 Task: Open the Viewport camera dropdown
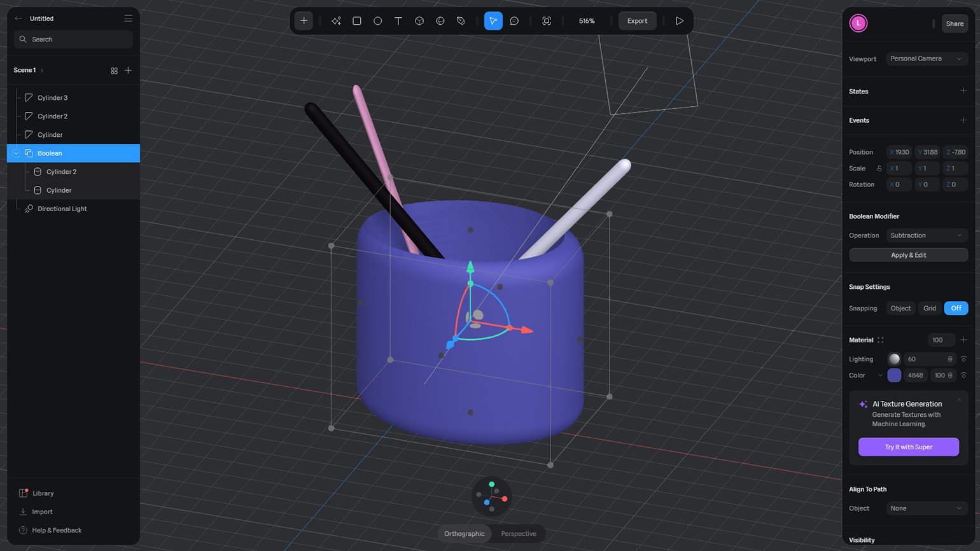pyautogui.click(x=927, y=59)
